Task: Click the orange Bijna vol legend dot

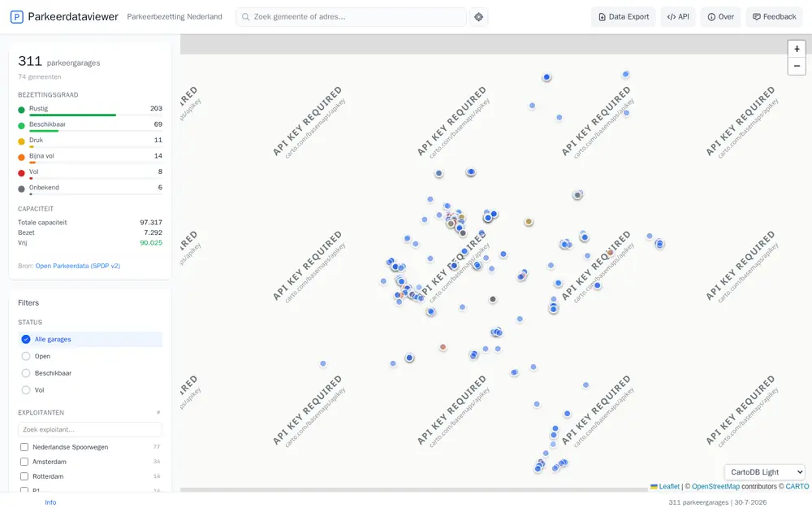Action: click(21, 158)
